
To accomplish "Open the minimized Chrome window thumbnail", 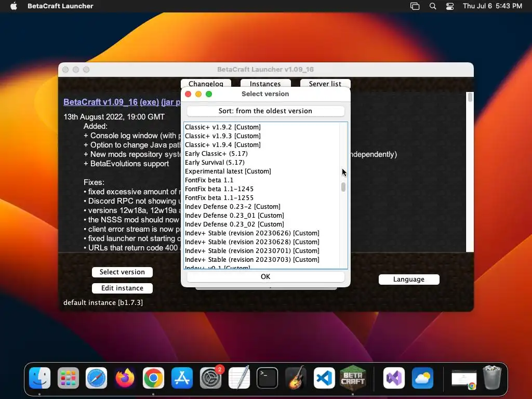I will [464, 379].
